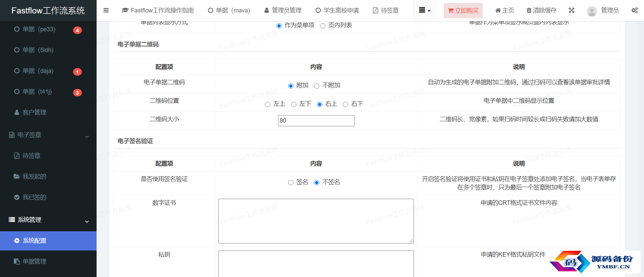Screen dimensions: 644x277
Task: Click the red badge 4 next to pe33
Action: tap(77, 30)
